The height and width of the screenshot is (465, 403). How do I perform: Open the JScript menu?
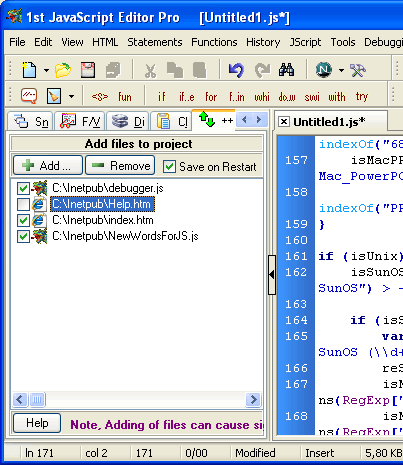point(305,42)
